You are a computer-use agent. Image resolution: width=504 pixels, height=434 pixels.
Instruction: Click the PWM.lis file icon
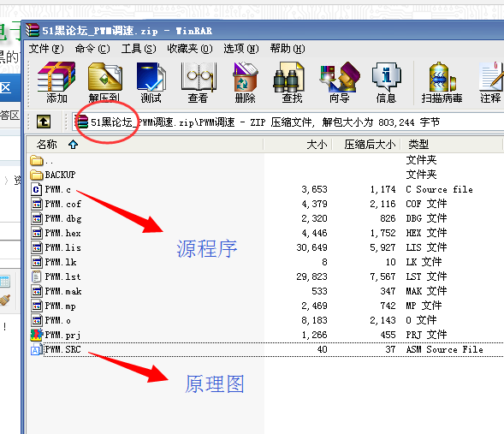[x=36, y=247]
